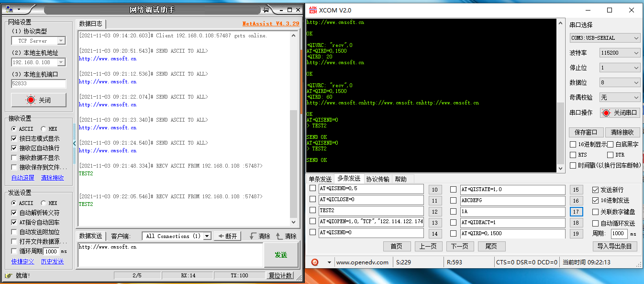
Task: Enable the RTS checkbox
Action: (x=573, y=154)
